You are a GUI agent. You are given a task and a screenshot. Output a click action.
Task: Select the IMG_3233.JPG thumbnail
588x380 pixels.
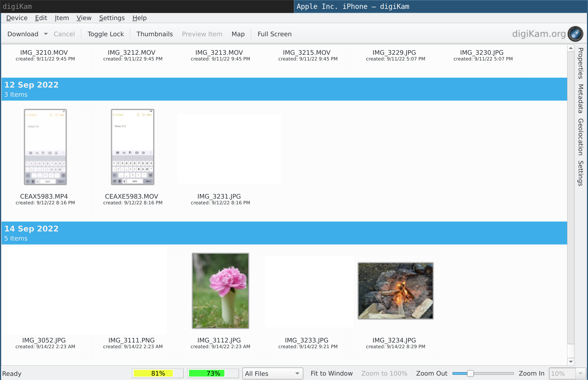click(309, 291)
